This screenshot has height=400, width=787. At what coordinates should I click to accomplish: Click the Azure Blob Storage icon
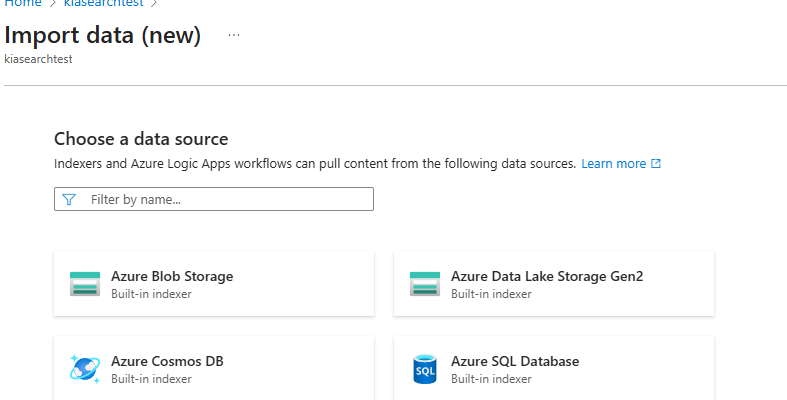point(85,284)
